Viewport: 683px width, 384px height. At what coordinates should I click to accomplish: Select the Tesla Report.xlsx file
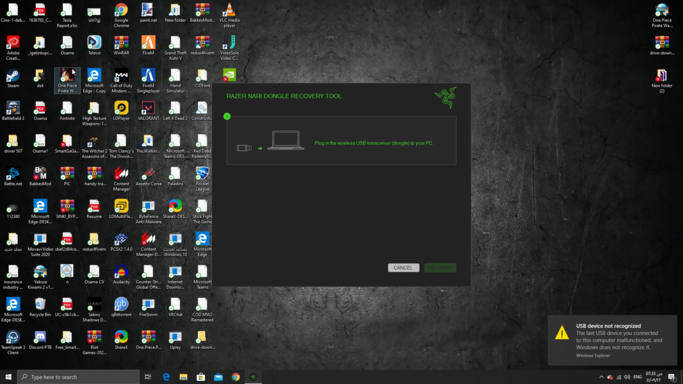click(x=67, y=15)
